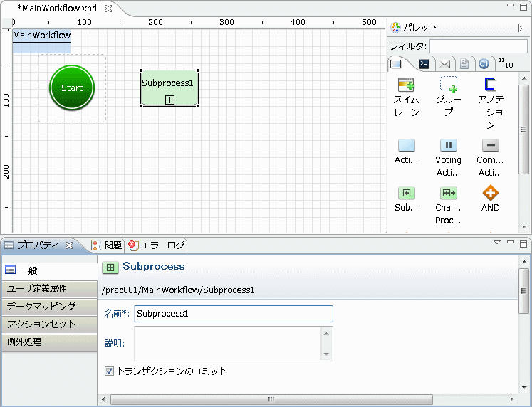Focus the フィルタ filter input field

coord(479,46)
